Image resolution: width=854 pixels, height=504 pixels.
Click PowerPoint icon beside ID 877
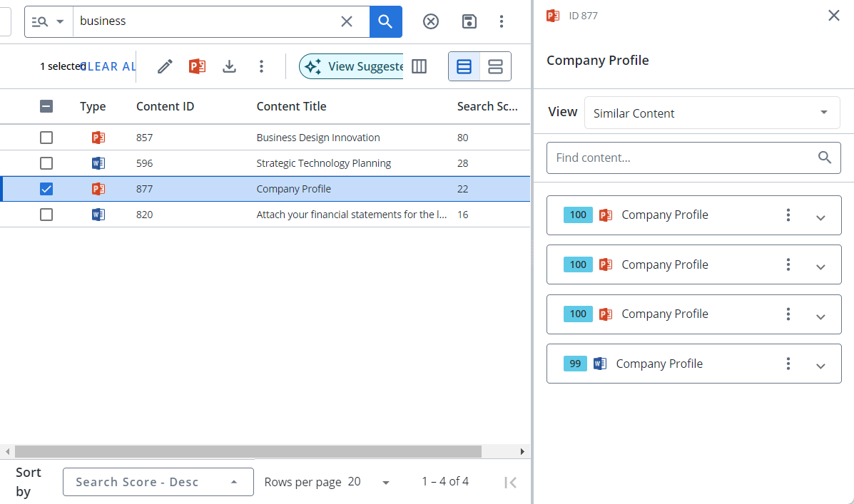tap(553, 16)
